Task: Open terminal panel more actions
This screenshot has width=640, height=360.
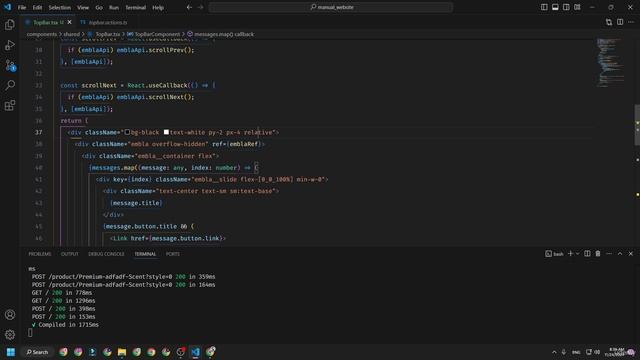Action: 609,254
